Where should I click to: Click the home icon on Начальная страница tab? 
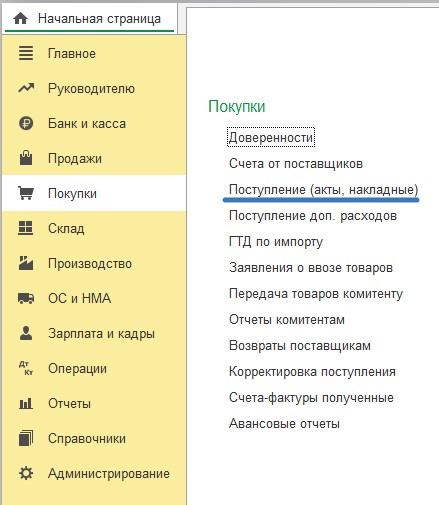click(x=20, y=18)
